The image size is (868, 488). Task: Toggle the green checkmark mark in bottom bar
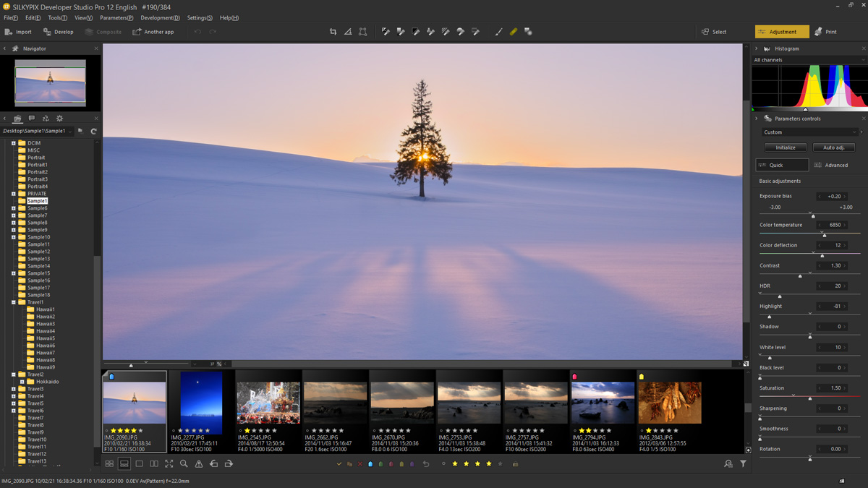point(339,464)
